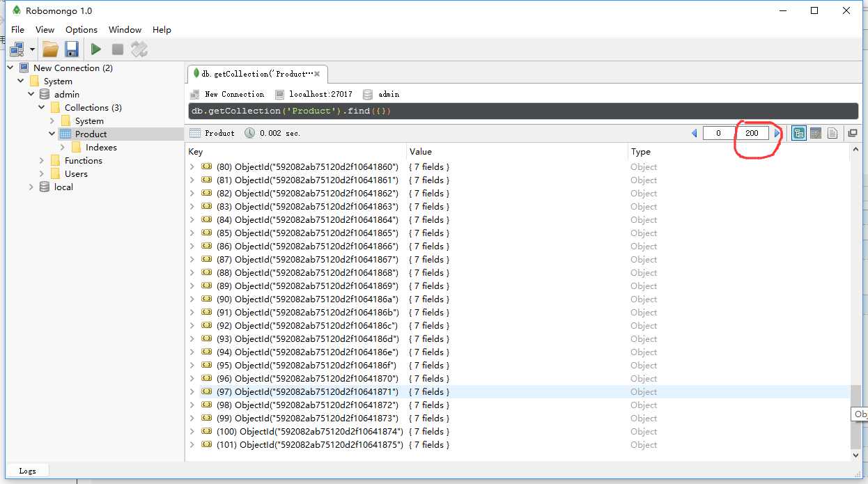Open the Connect icon dropdown arrow
Image resolution: width=868 pixels, height=484 pixels.
click(32, 49)
